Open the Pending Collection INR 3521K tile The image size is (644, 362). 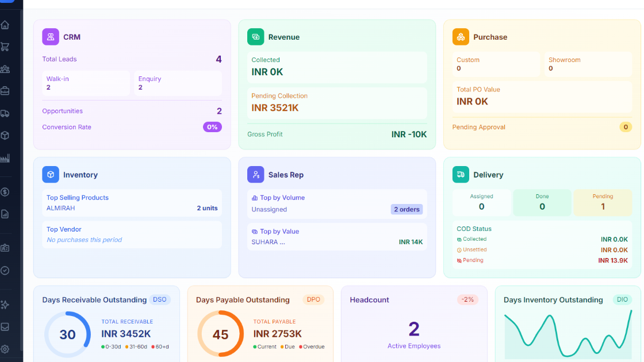[338, 102]
